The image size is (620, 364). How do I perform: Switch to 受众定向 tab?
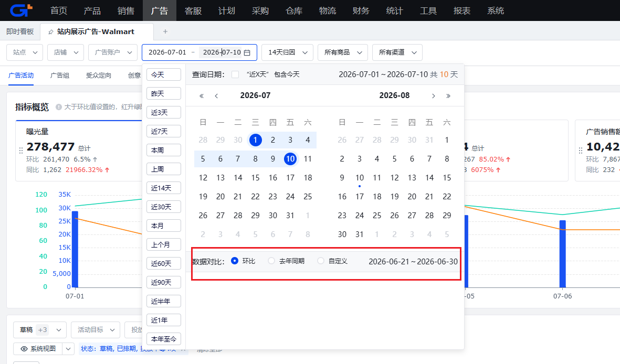[99, 76]
